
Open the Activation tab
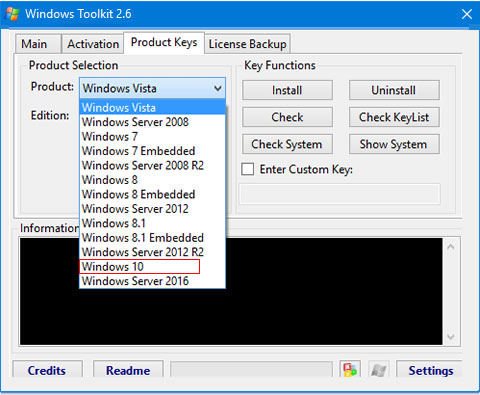(x=93, y=44)
